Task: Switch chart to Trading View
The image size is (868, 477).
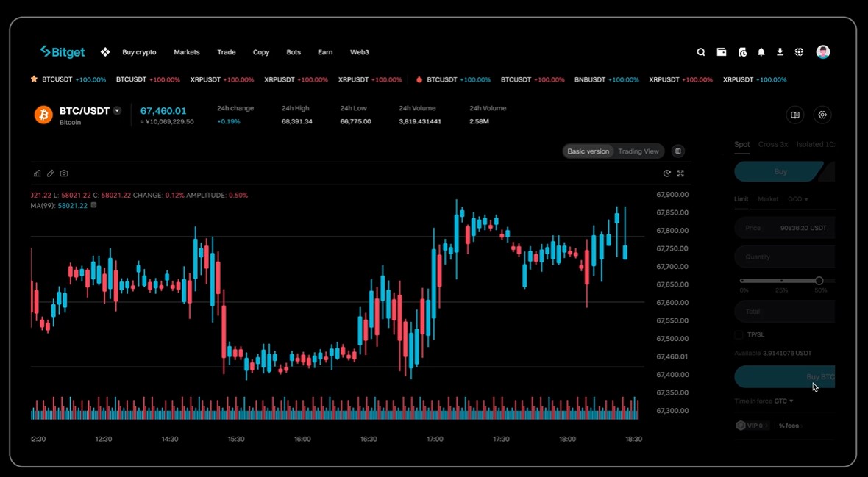Action: pyautogui.click(x=638, y=151)
